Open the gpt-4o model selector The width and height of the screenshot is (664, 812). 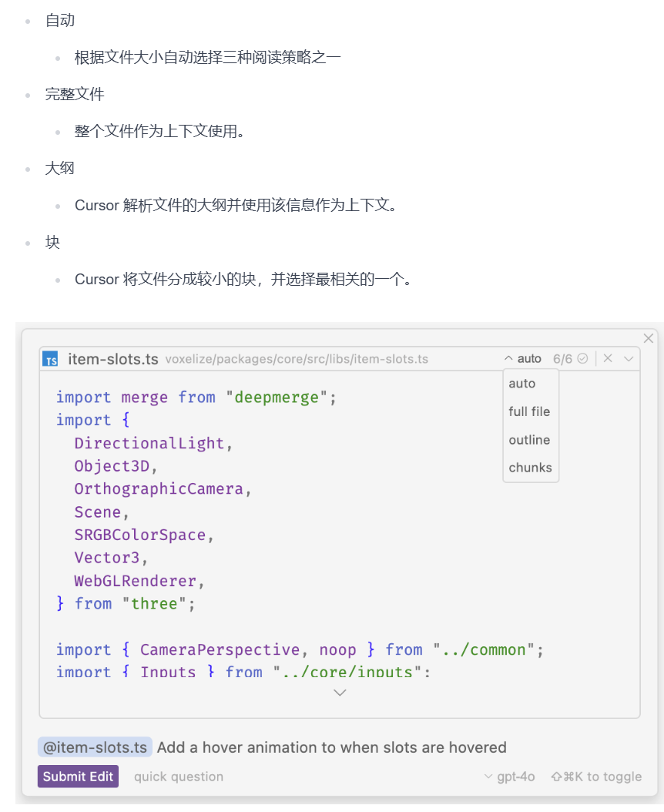[509, 777]
